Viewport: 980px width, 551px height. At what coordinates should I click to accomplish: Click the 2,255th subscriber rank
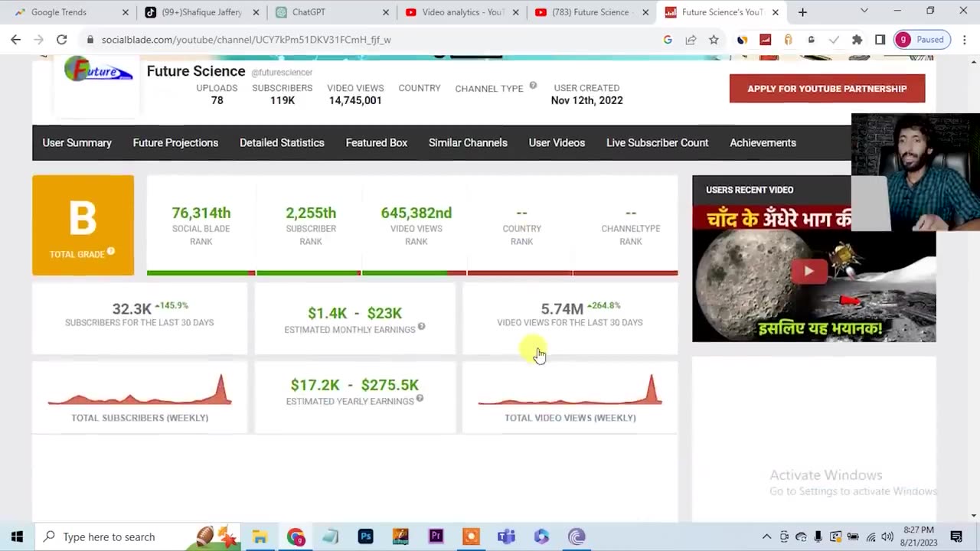311,213
